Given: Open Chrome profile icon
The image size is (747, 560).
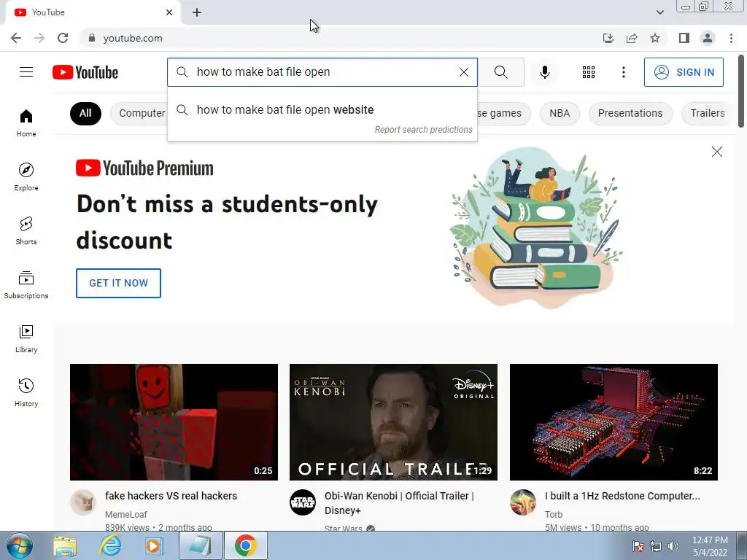Looking at the screenshot, I should [x=708, y=38].
